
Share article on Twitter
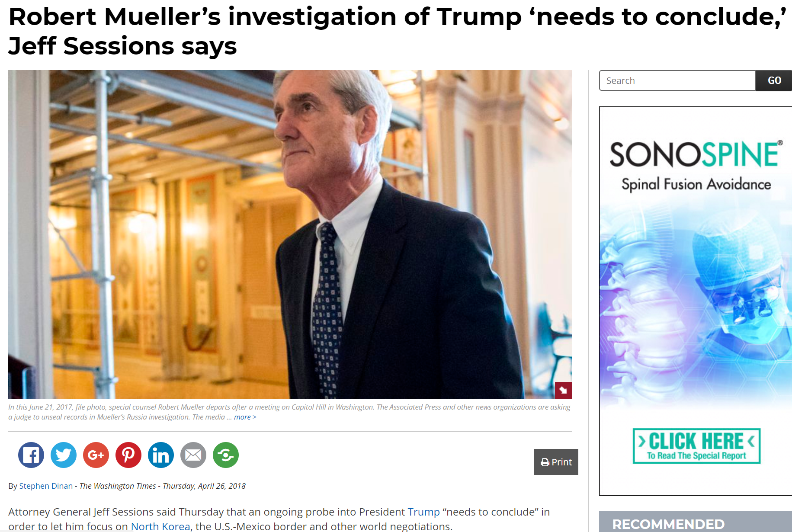pyautogui.click(x=64, y=455)
